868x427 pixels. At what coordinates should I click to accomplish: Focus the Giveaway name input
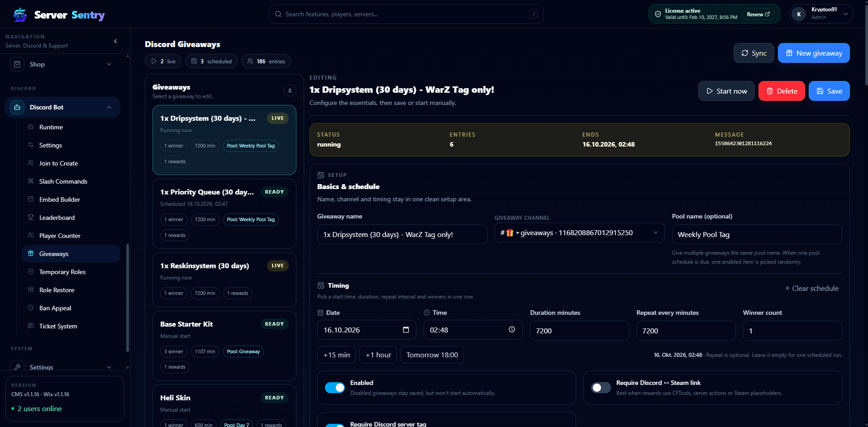[x=402, y=234]
